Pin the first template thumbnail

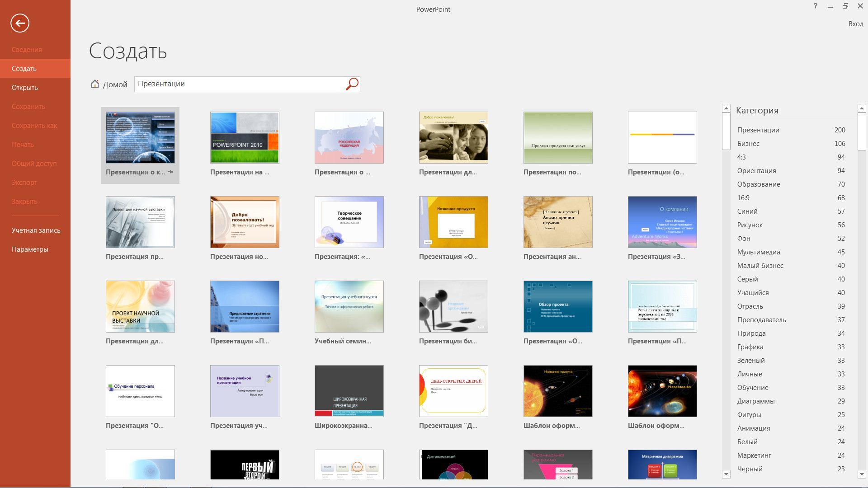pyautogui.click(x=170, y=172)
